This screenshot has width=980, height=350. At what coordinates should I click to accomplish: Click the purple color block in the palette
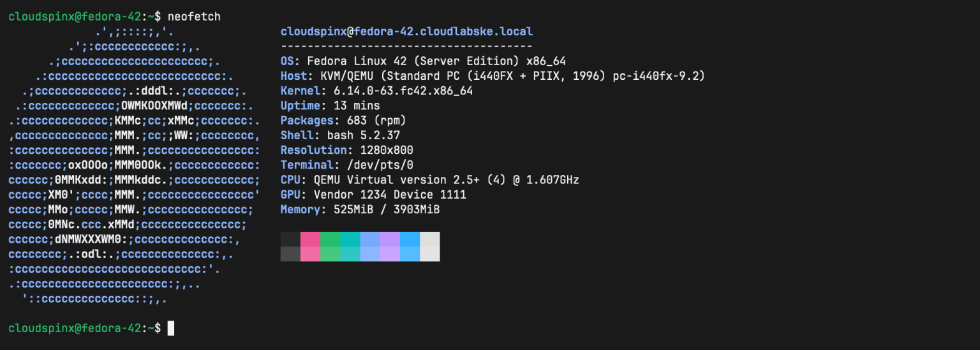[x=390, y=247]
